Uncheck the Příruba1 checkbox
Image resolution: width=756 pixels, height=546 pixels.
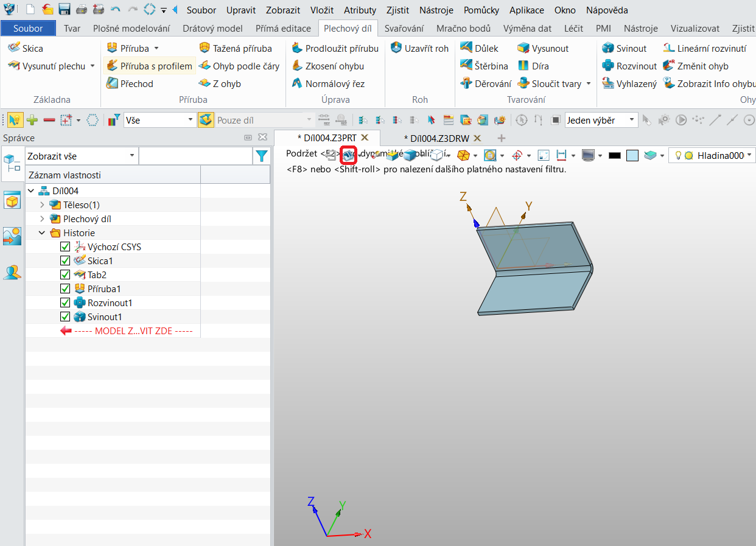click(x=66, y=289)
